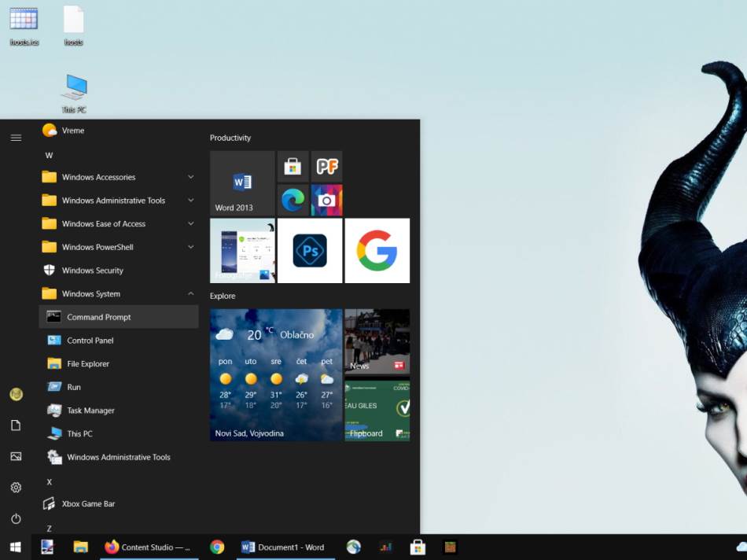Image resolution: width=747 pixels, height=560 pixels.
Task: Open the weather tile for Novi Sad
Action: (275, 374)
